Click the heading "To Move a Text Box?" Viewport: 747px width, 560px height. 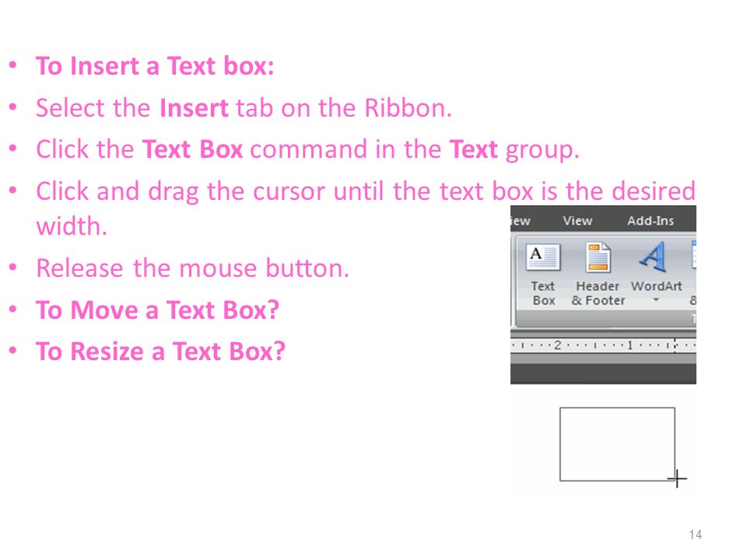(158, 310)
